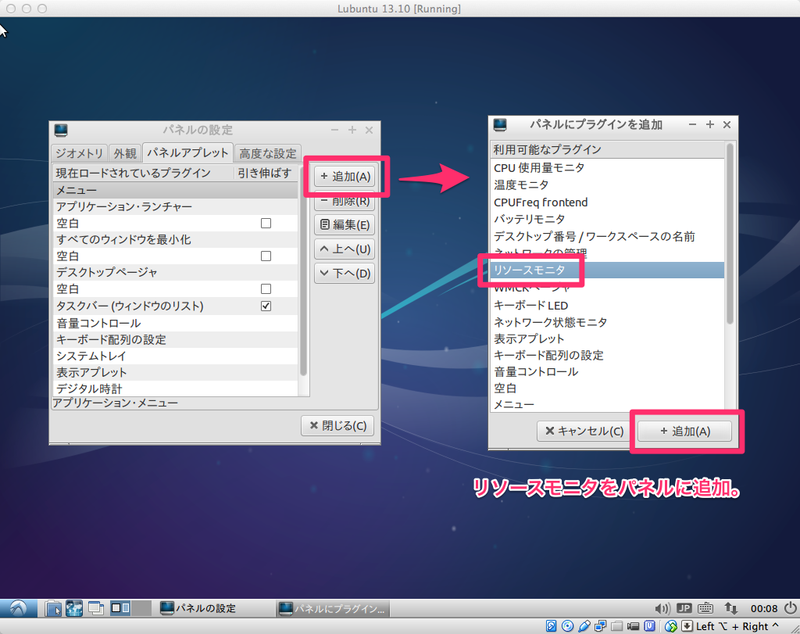Click the 00:08 digital clock

[x=764, y=608]
